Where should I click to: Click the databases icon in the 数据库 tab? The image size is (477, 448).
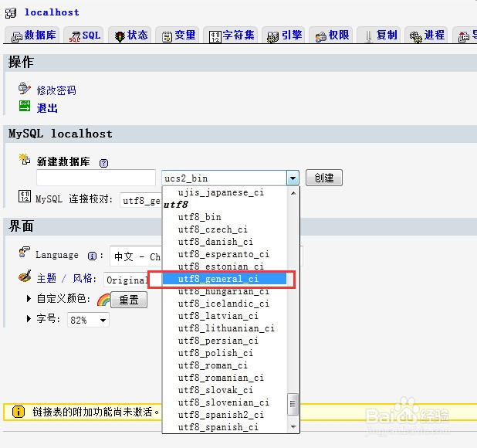[x=16, y=37]
